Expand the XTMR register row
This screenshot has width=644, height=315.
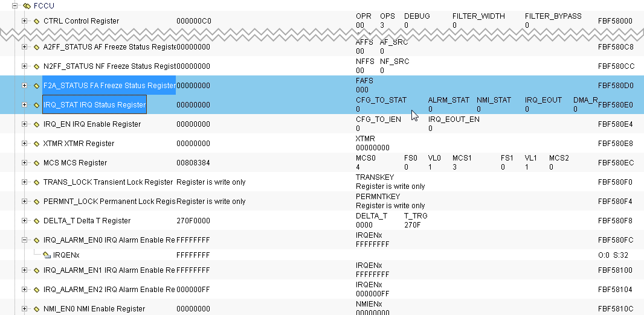click(24, 143)
